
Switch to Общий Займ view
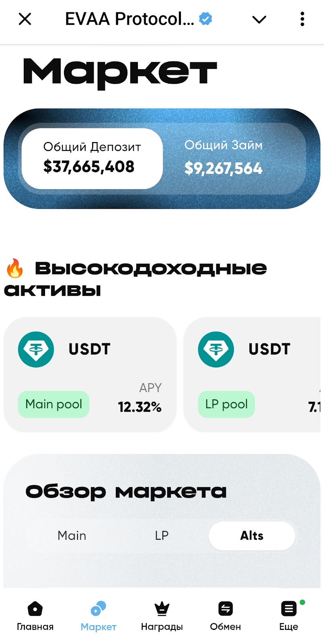(224, 158)
